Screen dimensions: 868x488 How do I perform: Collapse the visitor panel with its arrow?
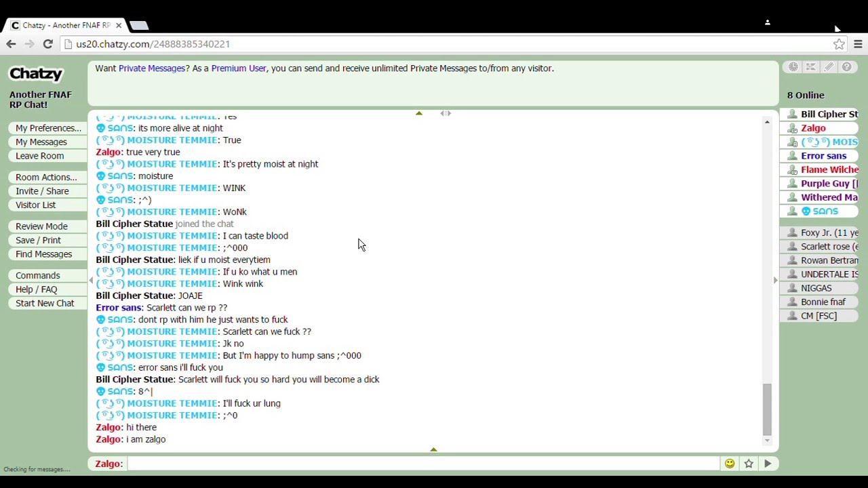click(x=775, y=280)
